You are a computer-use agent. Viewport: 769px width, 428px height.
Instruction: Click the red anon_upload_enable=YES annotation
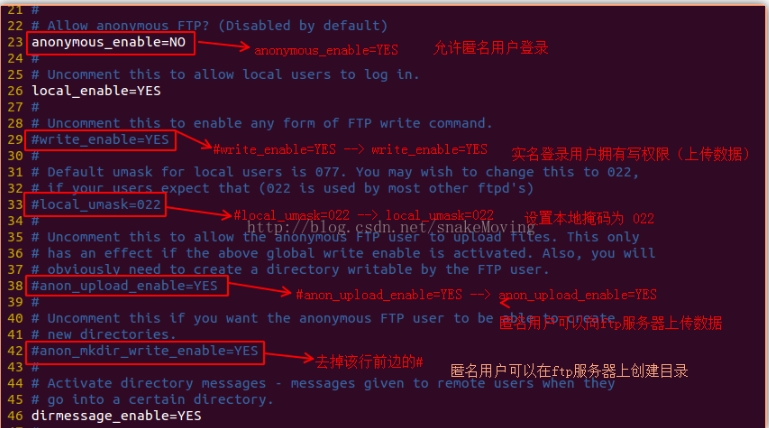click(476, 295)
